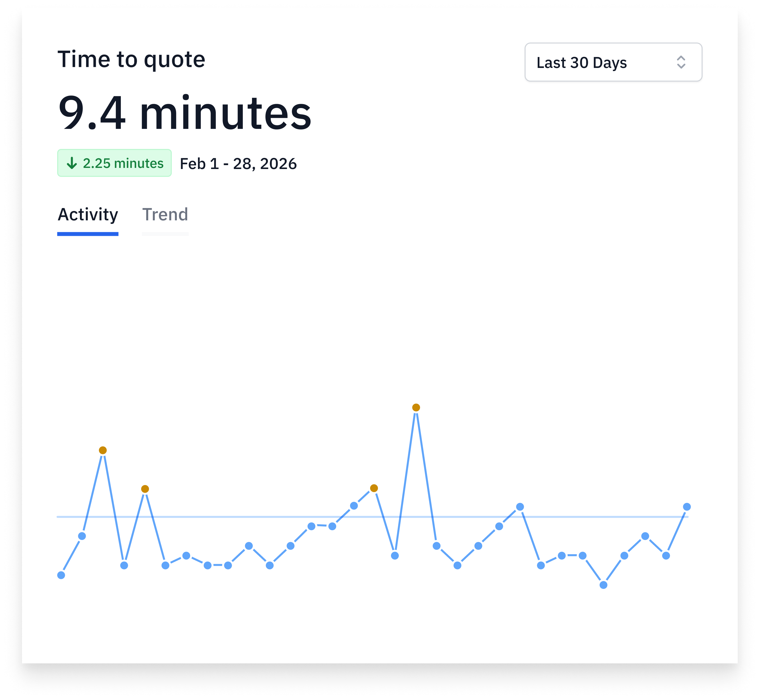Screen dimensions: 760x700
Task: Switch to the Trend tab
Action: (165, 214)
